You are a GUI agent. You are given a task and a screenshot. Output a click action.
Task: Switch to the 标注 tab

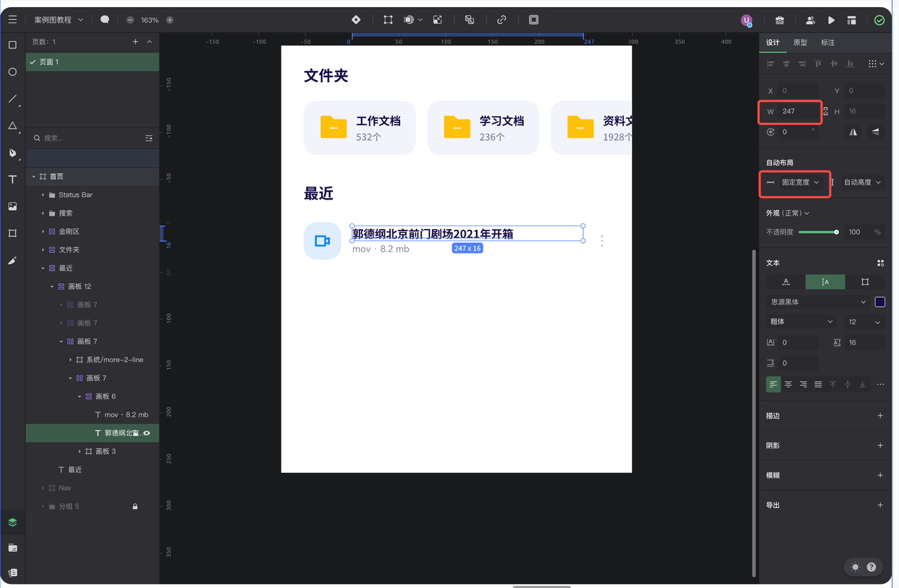(x=828, y=43)
